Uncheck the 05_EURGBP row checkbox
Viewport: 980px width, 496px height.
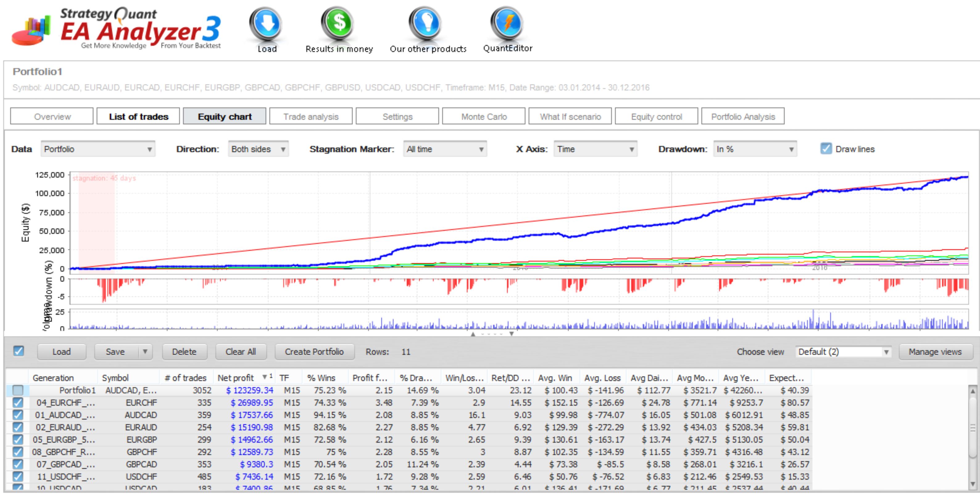pyautogui.click(x=18, y=439)
